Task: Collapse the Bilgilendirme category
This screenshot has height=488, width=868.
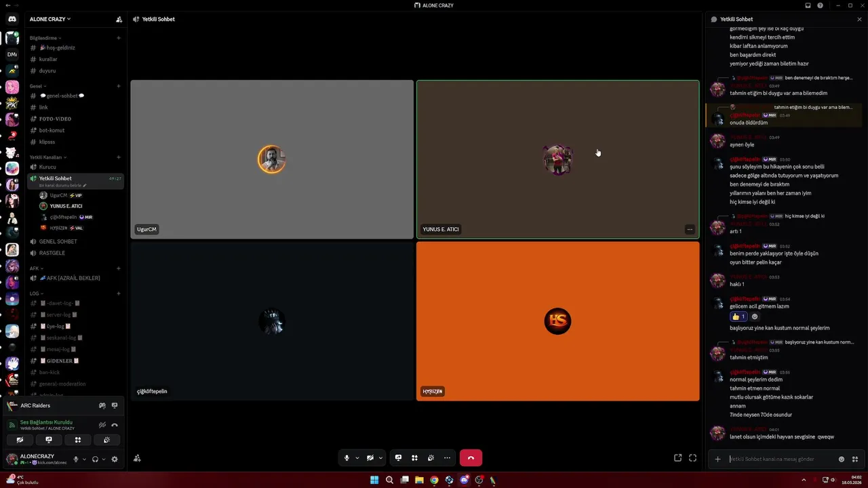Action: [x=45, y=38]
